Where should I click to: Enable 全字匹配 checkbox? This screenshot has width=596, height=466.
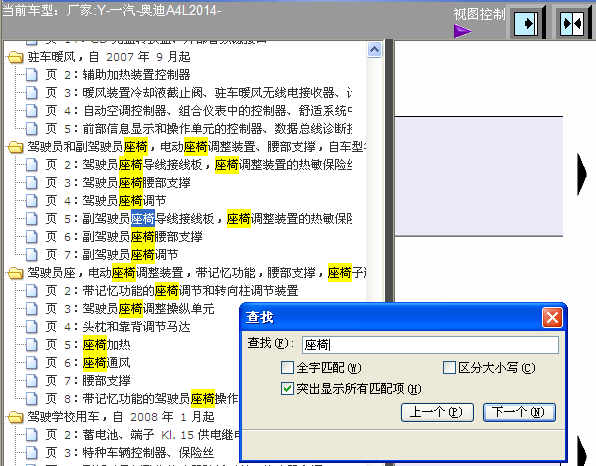(x=287, y=368)
